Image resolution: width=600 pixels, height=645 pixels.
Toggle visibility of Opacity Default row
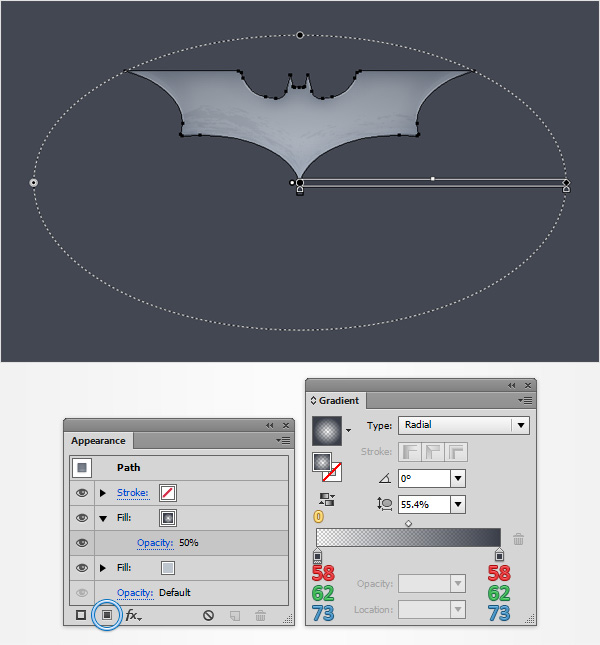(82, 592)
